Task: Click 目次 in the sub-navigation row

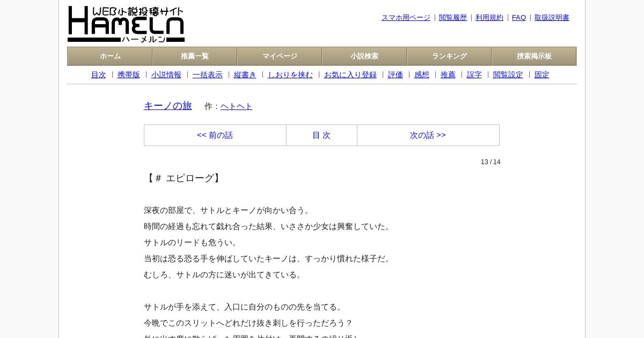Action: coord(99,75)
